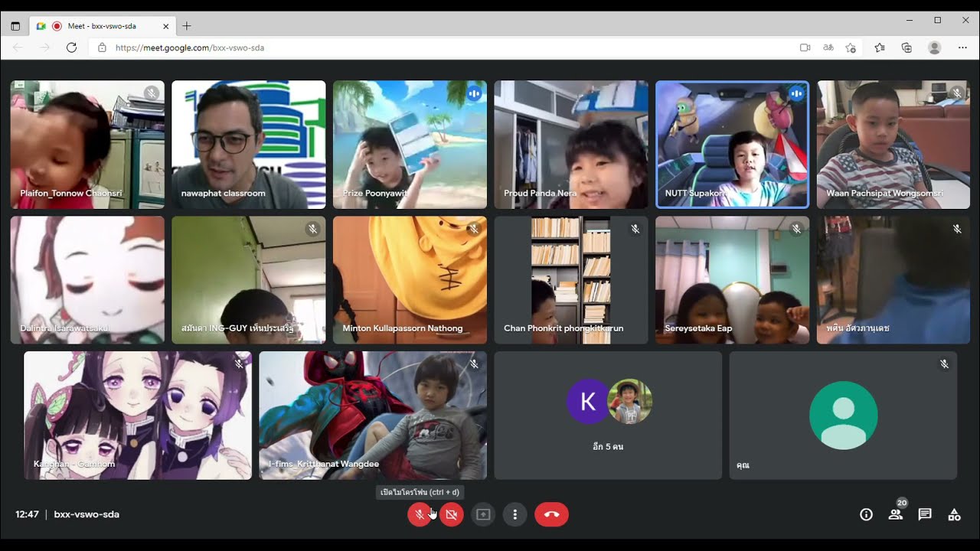Open the activities shapes icon
This screenshot has height=551, width=980.
pos(954,514)
